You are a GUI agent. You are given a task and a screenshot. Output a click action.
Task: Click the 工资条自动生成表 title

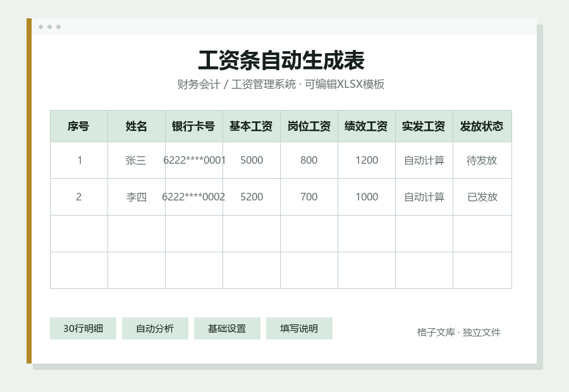pos(281,60)
